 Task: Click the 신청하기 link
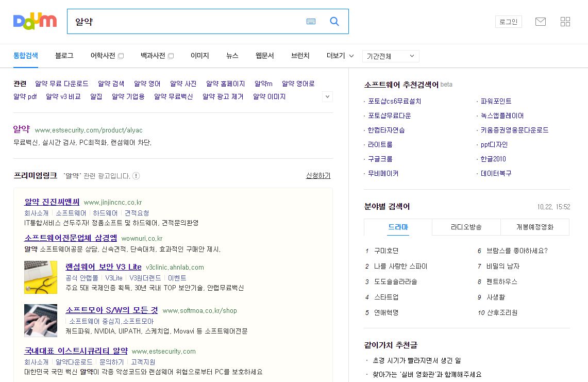[318, 176]
